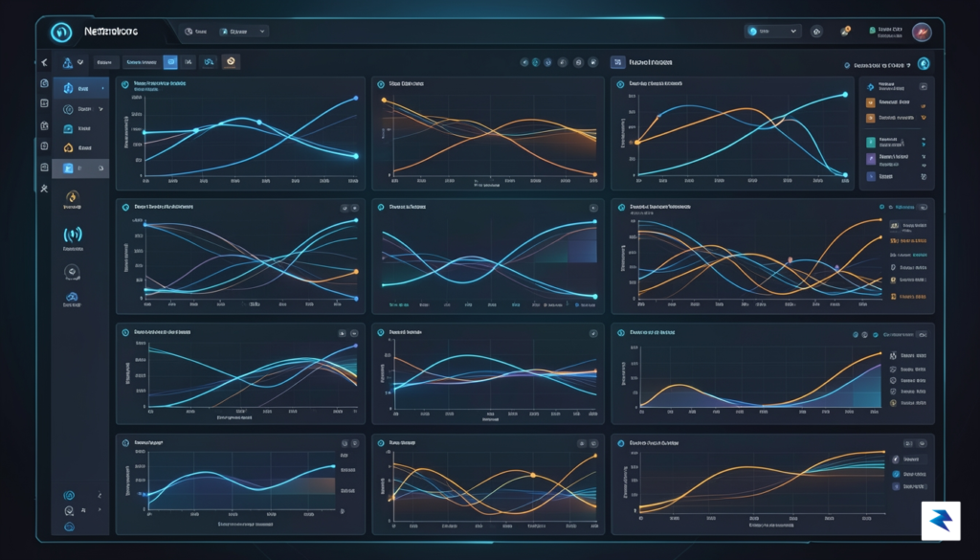Open notifications bell with the orange badge
The height and width of the screenshot is (560, 980).
pyautogui.click(x=845, y=32)
